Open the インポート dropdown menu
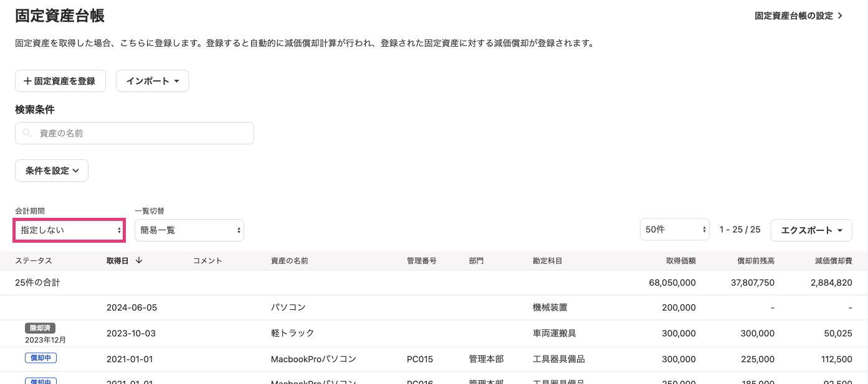The height and width of the screenshot is (384, 868). (152, 81)
